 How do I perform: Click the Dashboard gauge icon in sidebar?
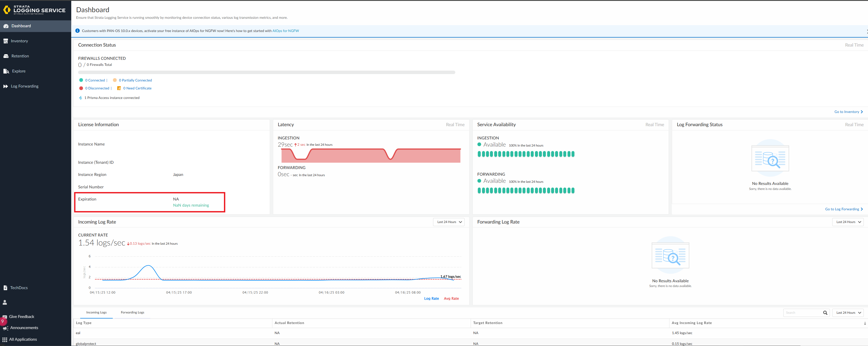(6, 26)
